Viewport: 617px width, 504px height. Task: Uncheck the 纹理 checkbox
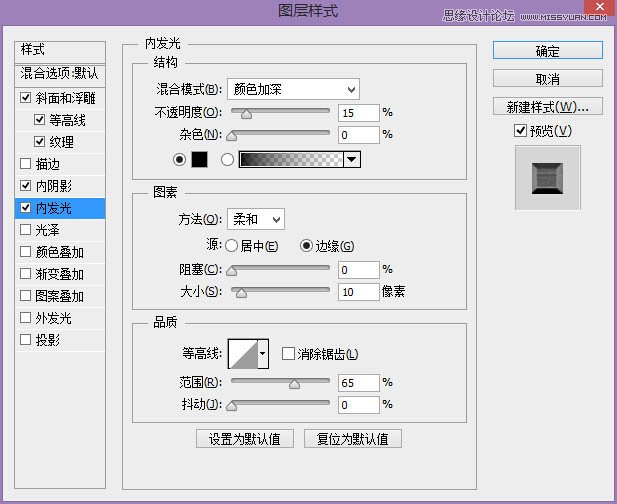(39, 141)
